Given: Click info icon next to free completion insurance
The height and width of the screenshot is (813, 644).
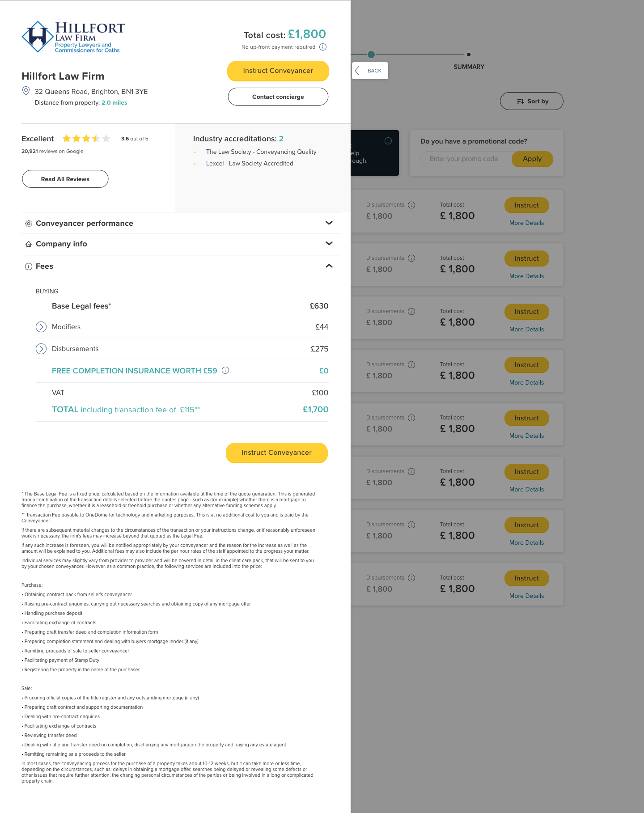Looking at the screenshot, I should [225, 370].
